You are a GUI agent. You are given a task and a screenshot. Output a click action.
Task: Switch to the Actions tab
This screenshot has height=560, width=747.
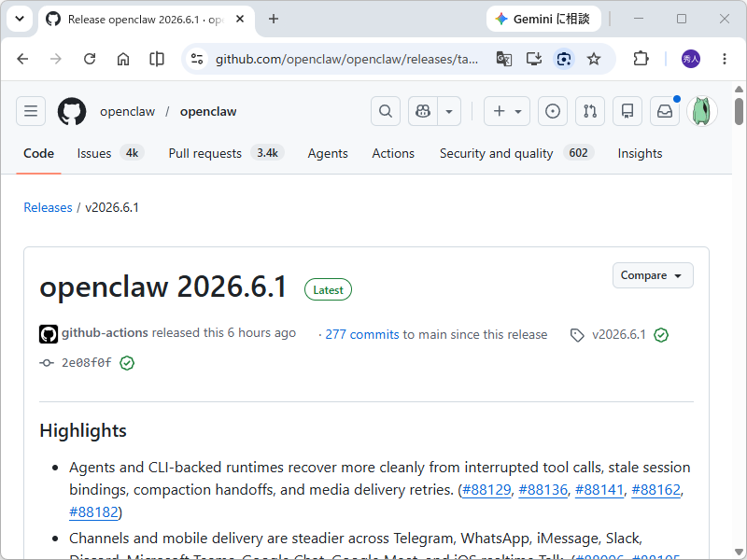[393, 153]
